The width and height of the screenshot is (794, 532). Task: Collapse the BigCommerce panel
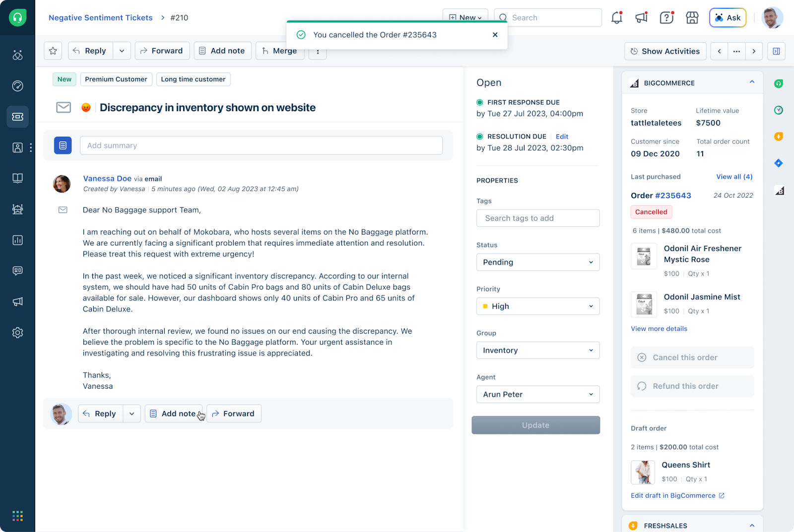click(752, 82)
